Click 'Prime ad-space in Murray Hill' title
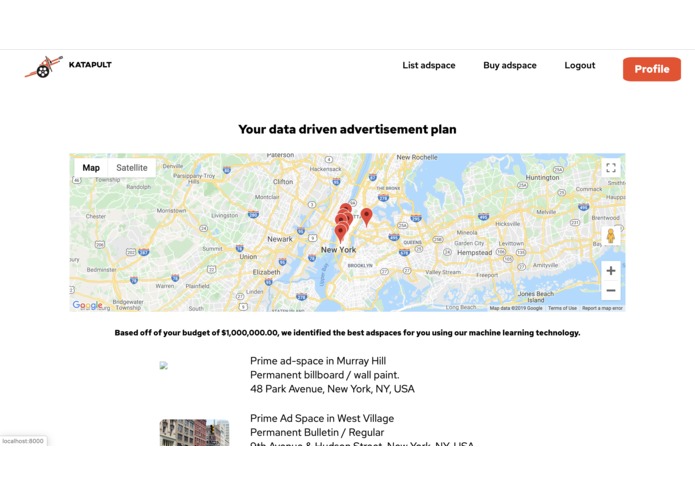 [318, 361]
